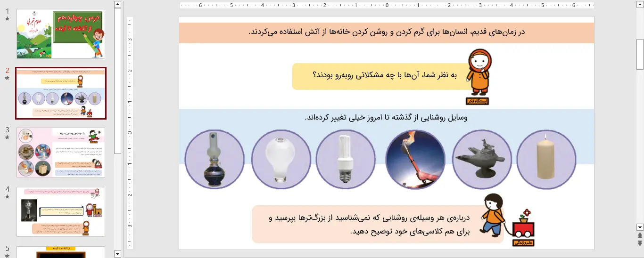Click animation star icon under slide 1
Image resolution: width=644 pixels, height=258 pixels.
pos(7,19)
